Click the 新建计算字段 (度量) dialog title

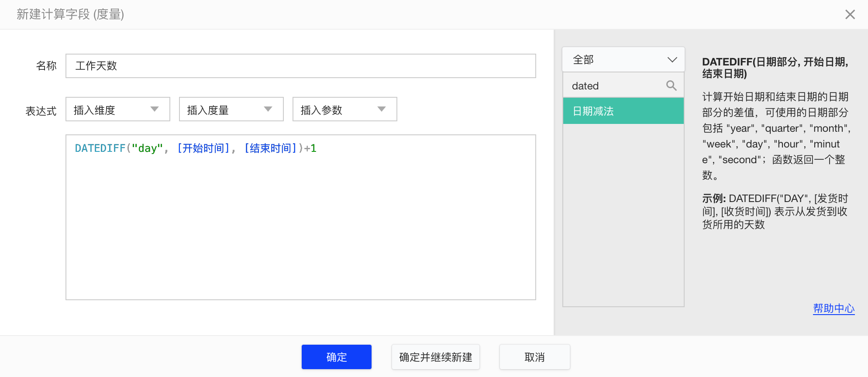[x=70, y=14]
